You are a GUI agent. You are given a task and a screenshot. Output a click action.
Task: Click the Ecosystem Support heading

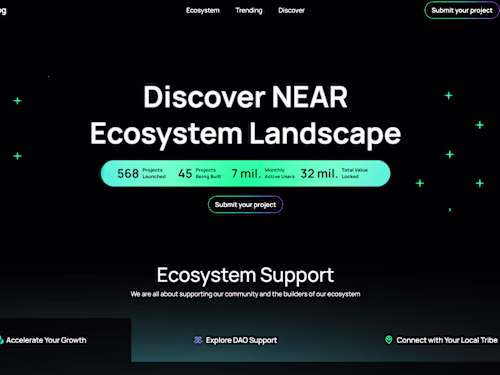pyautogui.click(x=245, y=275)
